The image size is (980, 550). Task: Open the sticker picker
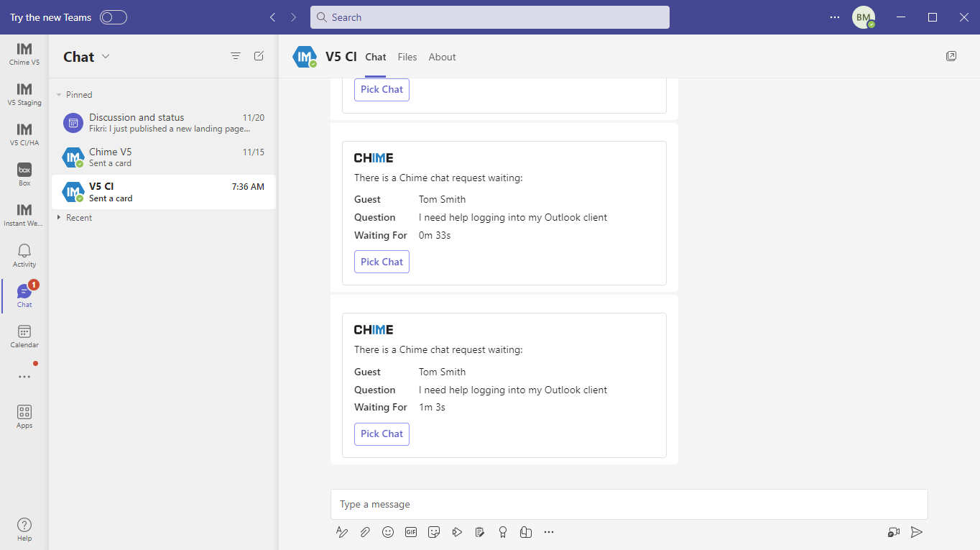point(434,532)
